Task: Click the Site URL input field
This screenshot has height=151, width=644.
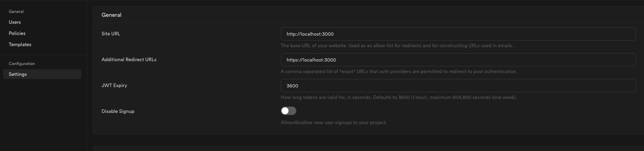Action: (458, 34)
